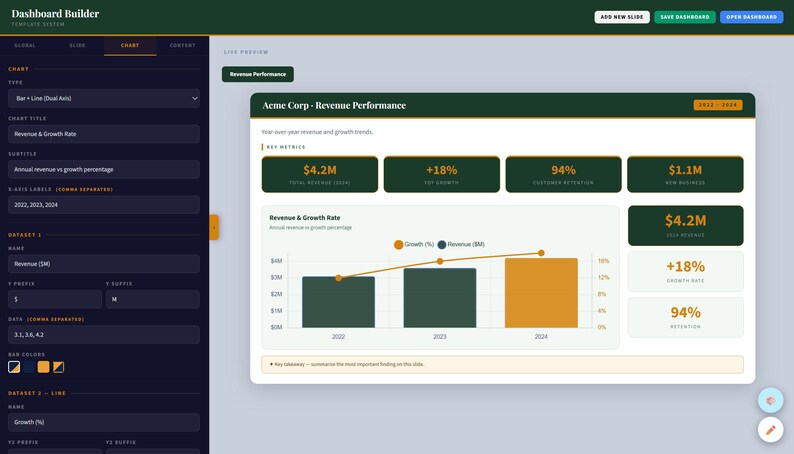Choose the gold-and-navy diagonal bar color swatch
The width and height of the screenshot is (794, 454).
(58, 367)
